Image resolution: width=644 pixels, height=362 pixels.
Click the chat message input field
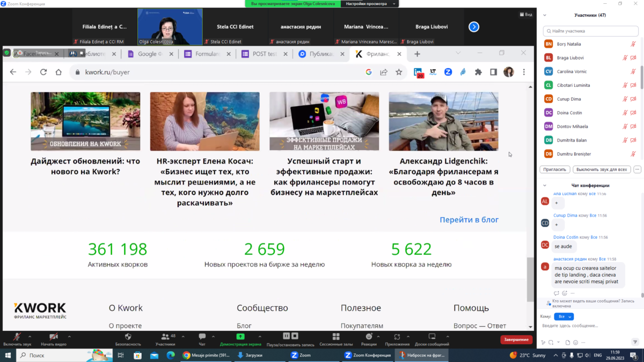tap(590, 326)
